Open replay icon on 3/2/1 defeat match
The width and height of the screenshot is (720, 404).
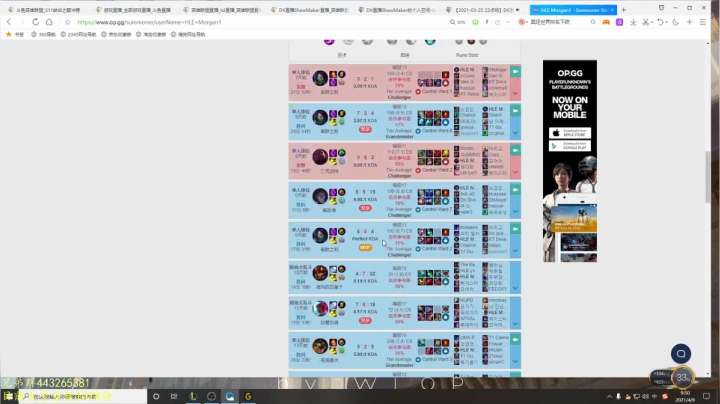(x=515, y=72)
